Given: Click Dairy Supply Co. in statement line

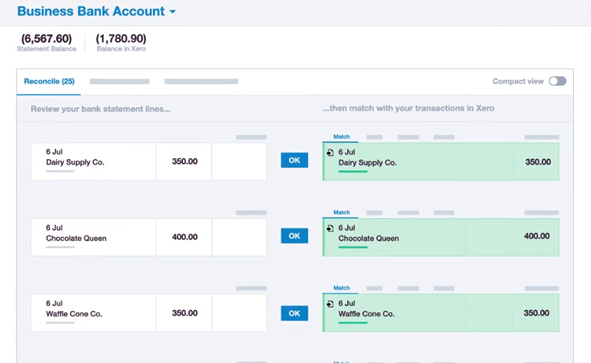Looking at the screenshot, I should click(75, 162).
